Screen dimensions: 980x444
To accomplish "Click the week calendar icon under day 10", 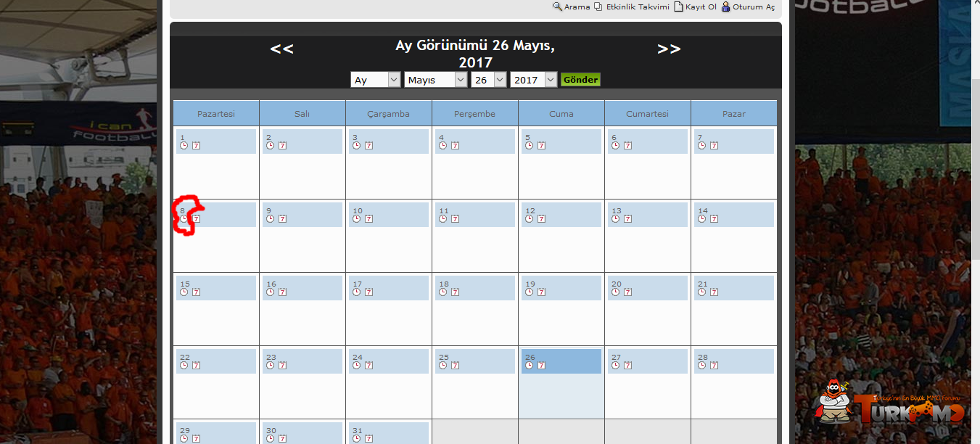I will coord(369,218).
